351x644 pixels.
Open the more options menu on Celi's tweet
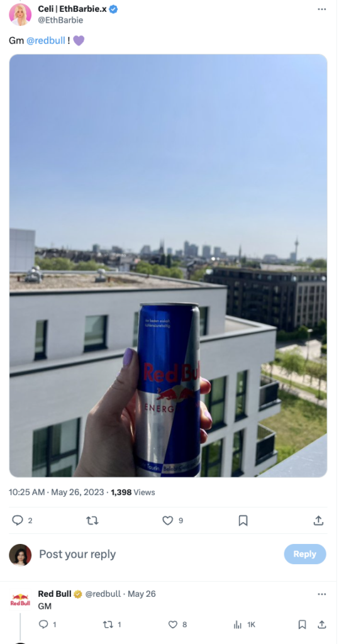pyautogui.click(x=322, y=9)
